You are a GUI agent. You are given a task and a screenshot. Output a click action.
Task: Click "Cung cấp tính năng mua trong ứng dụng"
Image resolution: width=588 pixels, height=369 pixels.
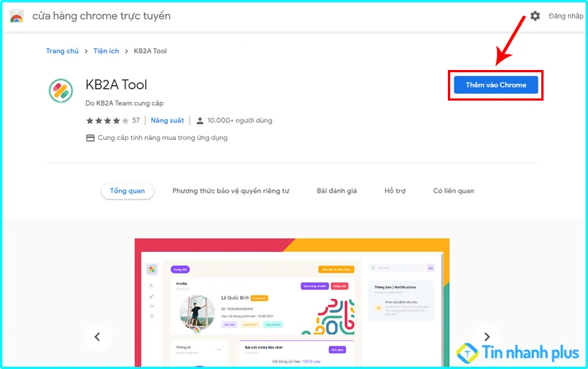[163, 138]
